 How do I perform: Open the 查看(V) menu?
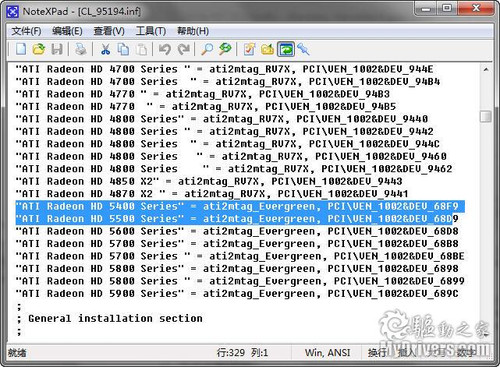tap(109, 31)
